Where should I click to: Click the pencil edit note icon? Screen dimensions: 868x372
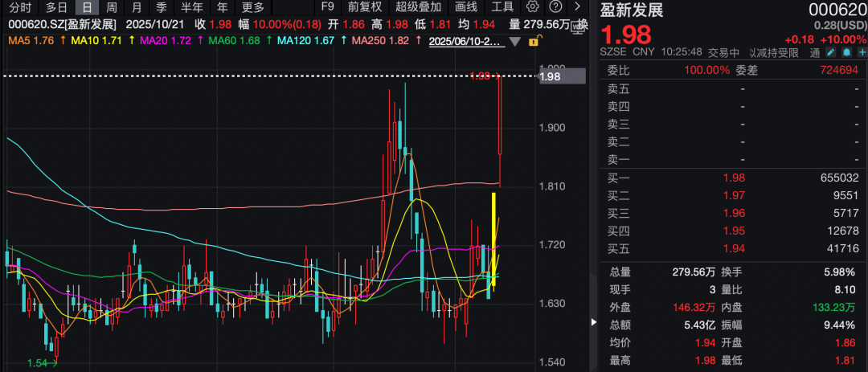(x=830, y=53)
